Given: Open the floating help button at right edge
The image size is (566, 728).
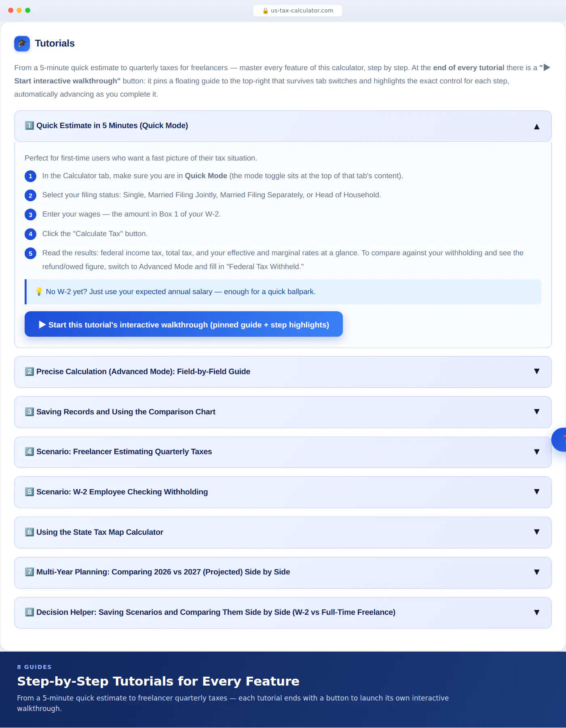Looking at the screenshot, I should [x=560, y=440].
